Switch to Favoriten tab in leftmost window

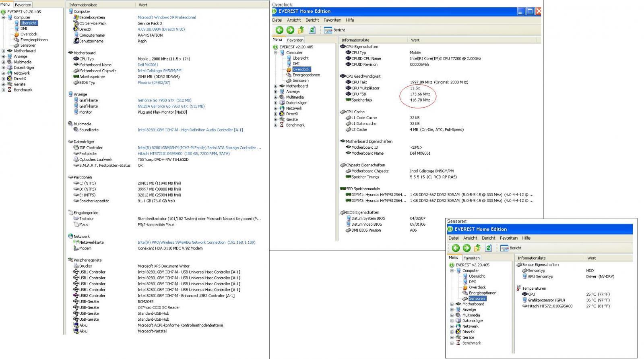pos(23,5)
